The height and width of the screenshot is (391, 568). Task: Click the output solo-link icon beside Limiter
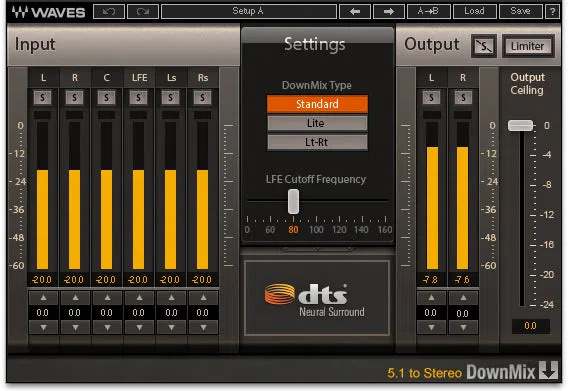(484, 46)
